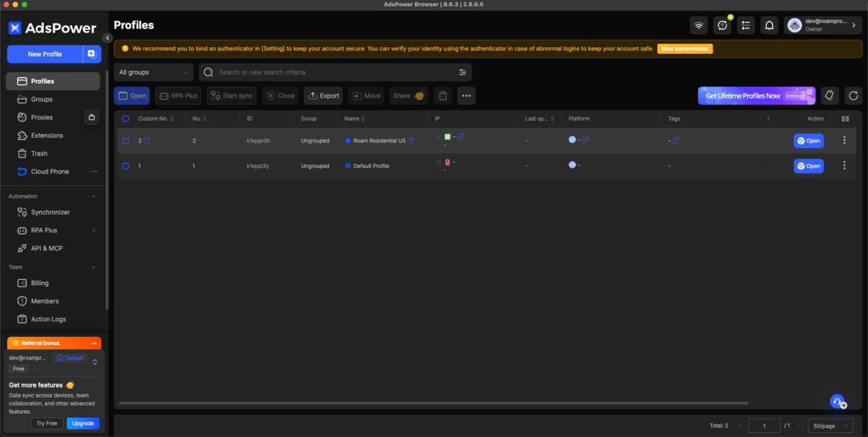
Task: Click Open button for Roam Residential US
Action: (x=808, y=141)
